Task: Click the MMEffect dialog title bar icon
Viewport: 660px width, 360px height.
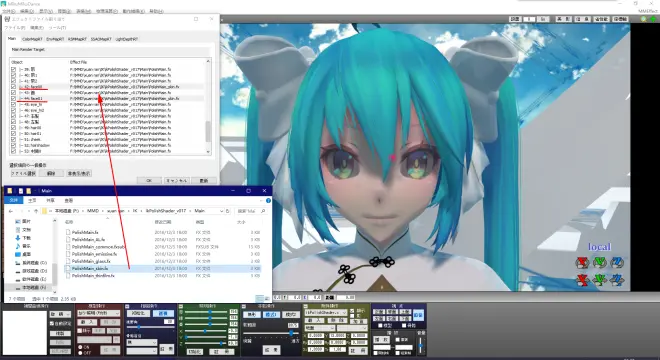Action: (x=7, y=19)
